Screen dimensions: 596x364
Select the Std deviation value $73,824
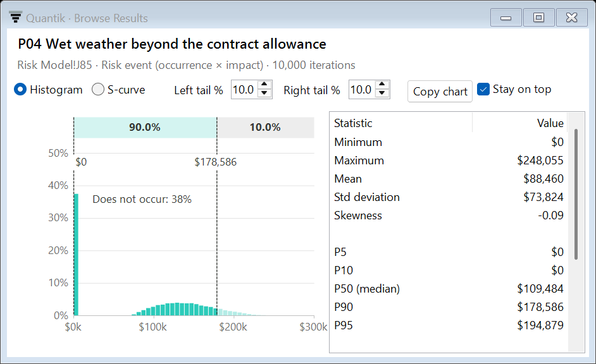pos(543,197)
